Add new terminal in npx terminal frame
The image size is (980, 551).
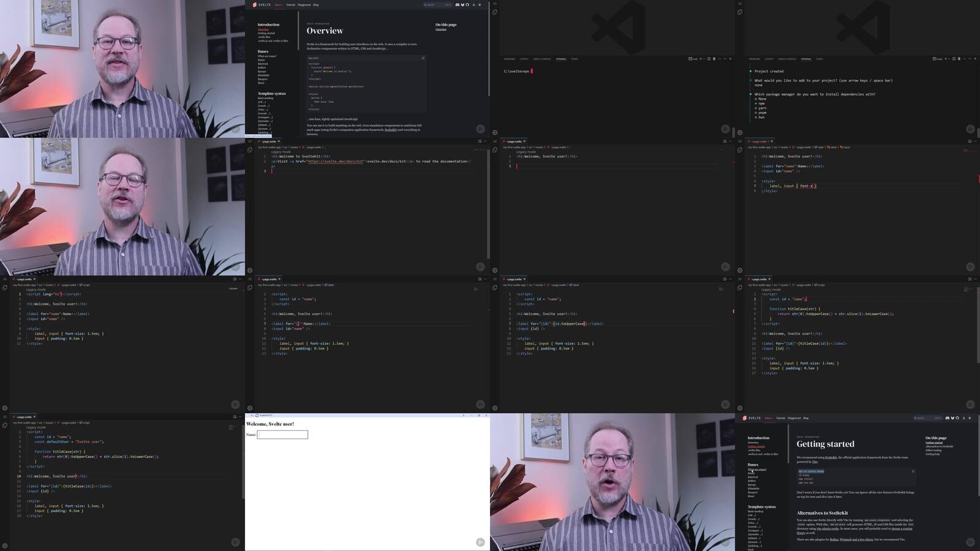pyautogui.click(x=701, y=59)
